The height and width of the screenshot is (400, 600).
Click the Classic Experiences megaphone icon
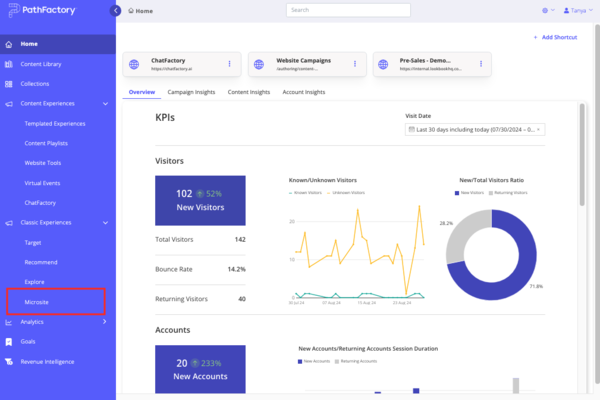(9, 223)
